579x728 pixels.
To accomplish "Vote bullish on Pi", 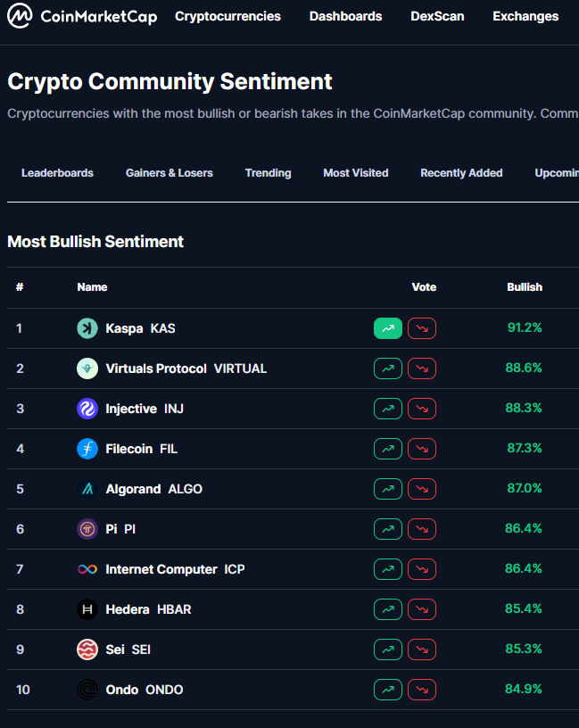I will pyautogui.click(x=388, y=529).
